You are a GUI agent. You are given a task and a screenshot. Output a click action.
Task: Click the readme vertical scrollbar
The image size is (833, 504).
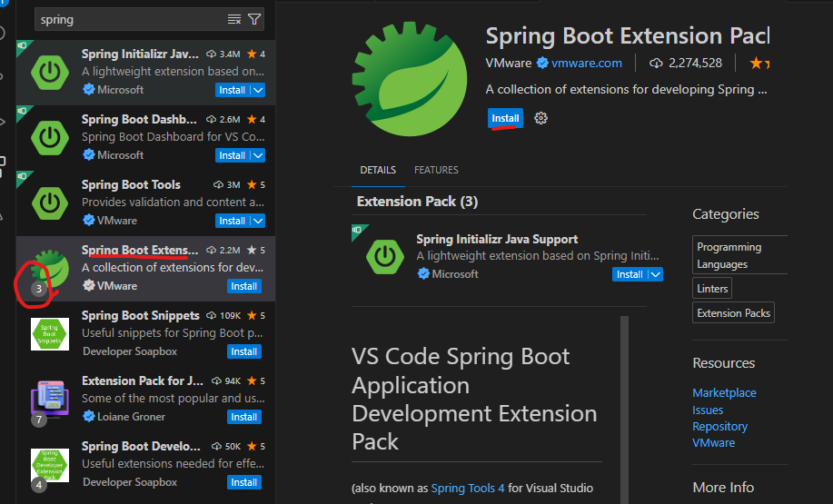624,410
